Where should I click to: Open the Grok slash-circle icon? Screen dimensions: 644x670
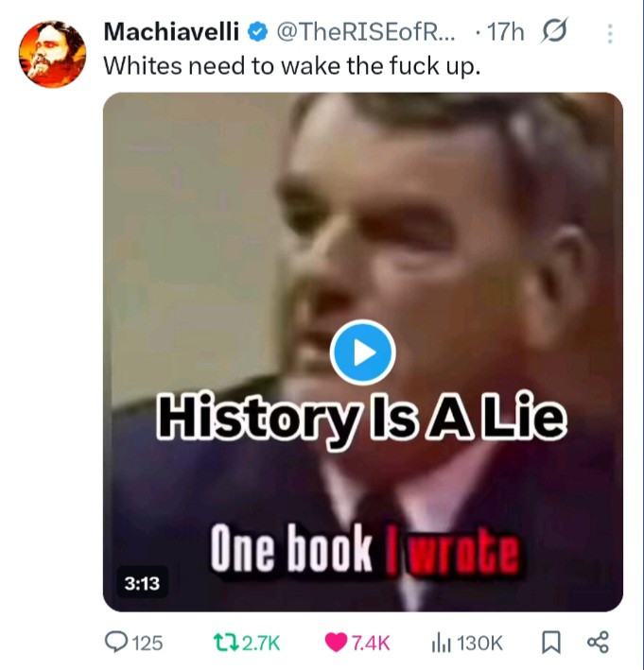click(554, 30)
